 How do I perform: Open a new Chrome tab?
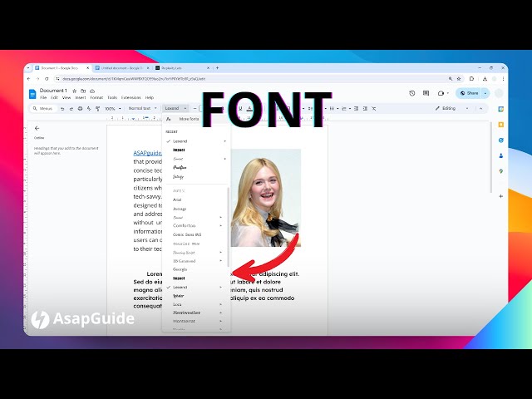tap(217, 68)
